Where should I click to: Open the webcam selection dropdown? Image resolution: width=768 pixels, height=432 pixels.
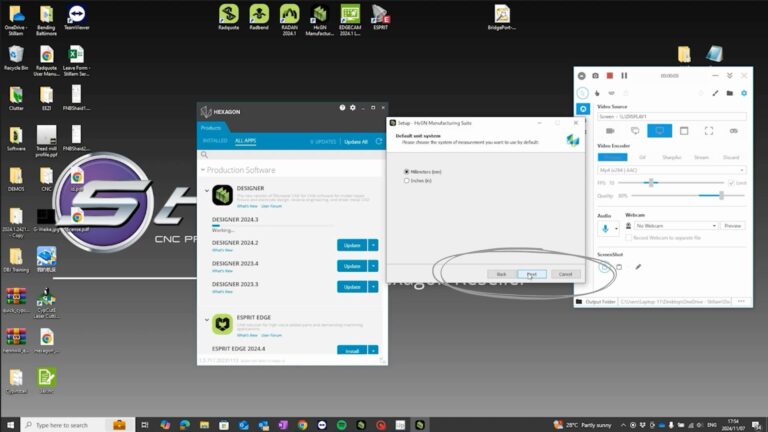713,226
